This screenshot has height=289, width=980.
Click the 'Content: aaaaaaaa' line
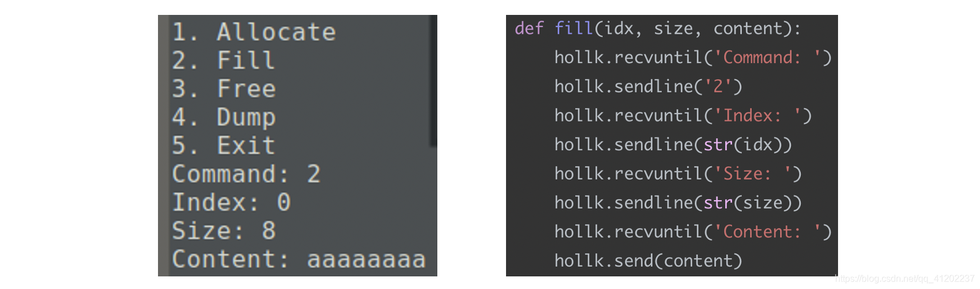(299, 259)
